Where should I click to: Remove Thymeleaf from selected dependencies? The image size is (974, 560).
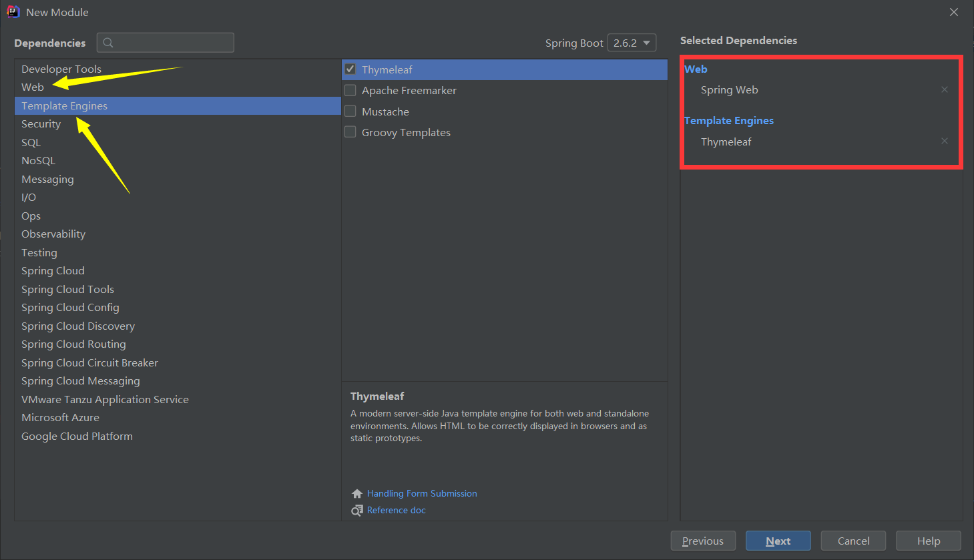pyautogui.click(x=945, y=141)
